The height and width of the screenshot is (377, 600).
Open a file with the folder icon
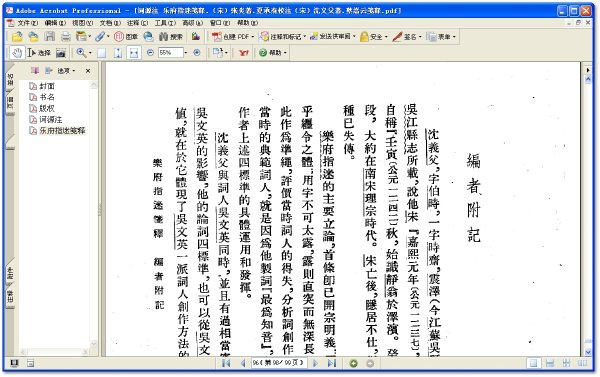click(x=17, y=37)
